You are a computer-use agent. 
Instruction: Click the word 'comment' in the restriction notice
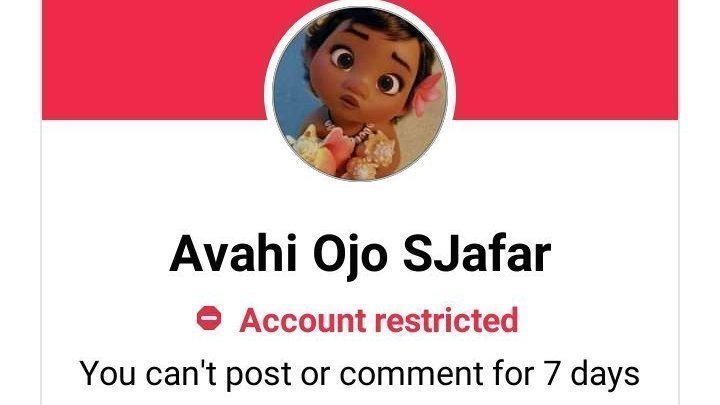[x=411, y=374]
